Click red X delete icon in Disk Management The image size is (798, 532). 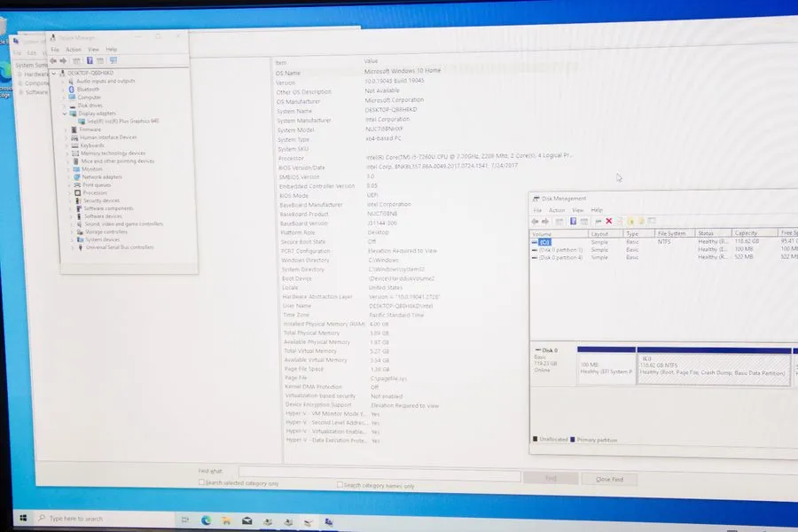tap(608, 221)
